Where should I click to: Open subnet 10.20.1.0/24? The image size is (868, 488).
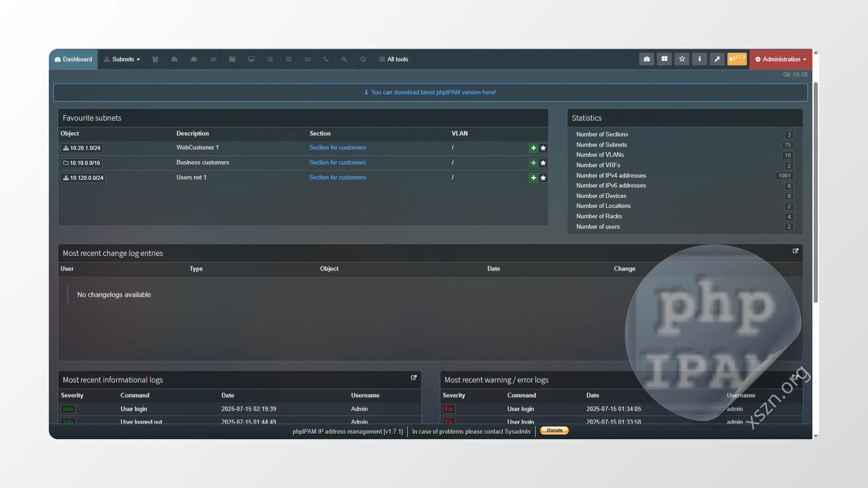pyautogui.click(x=82, y=148)
